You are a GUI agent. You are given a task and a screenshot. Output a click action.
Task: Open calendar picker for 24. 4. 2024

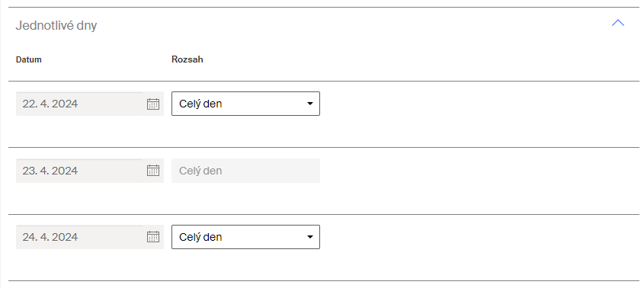[153, 237]
